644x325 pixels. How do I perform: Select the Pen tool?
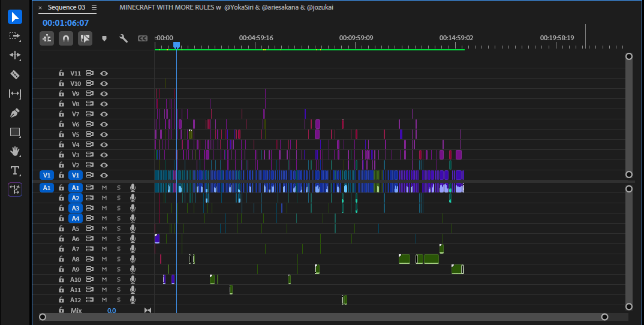pyautogui.click(x=15, y=113)
